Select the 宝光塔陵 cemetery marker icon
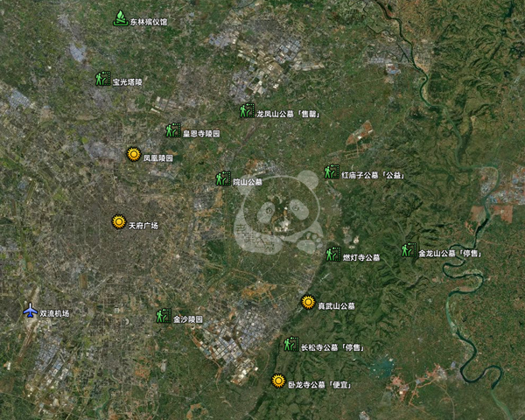Viewport: 525px width, 420px height. click(x=102, y=79)
